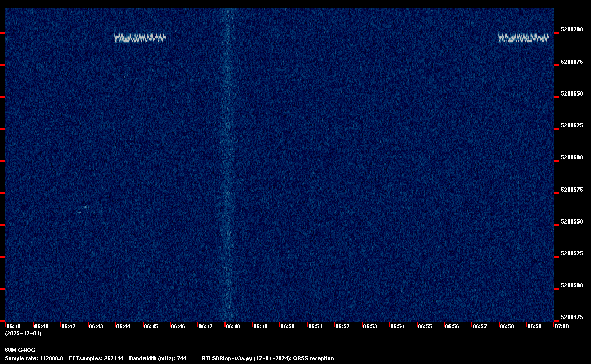Click the Bandwidth (mHz): 744 text
The width and height of the screenshot is (591, 364).
(158, 358)
